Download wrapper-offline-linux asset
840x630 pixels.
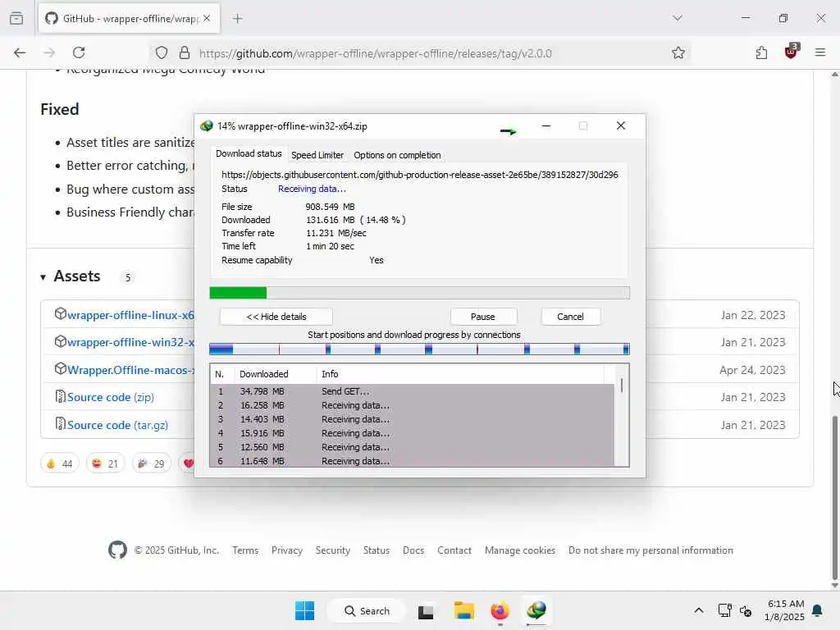point(130,315)
